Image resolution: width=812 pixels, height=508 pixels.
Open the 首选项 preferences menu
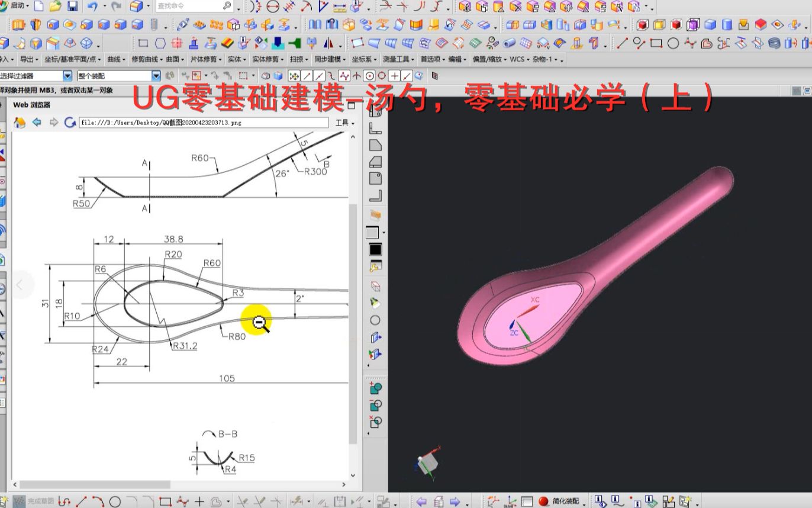click(x=432, y=59)
